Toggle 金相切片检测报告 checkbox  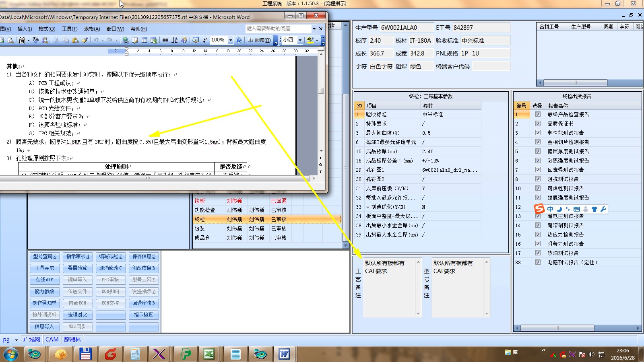pos(538,142)
